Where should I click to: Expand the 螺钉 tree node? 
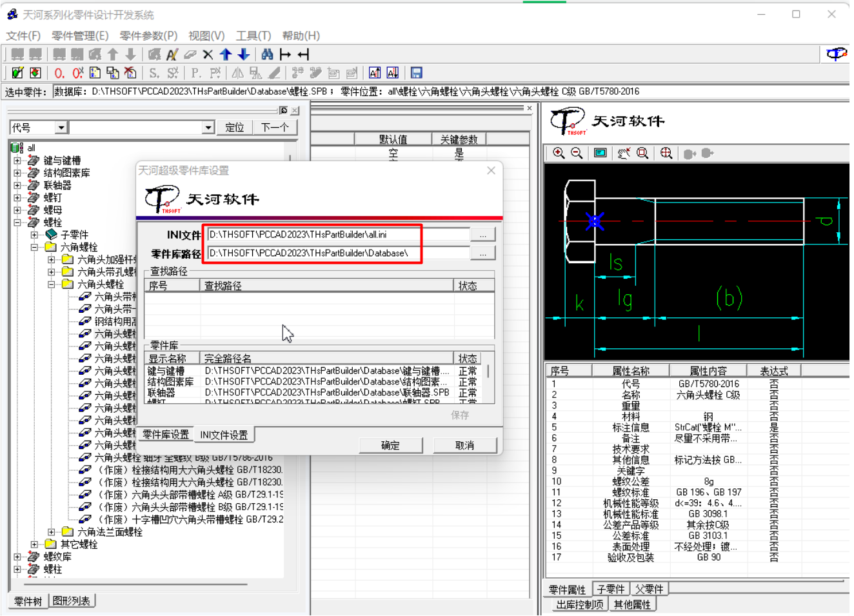point(17,197)
